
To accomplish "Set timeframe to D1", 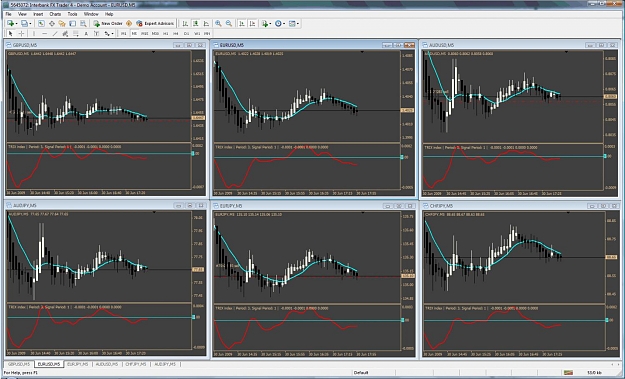I will [186, 33].
